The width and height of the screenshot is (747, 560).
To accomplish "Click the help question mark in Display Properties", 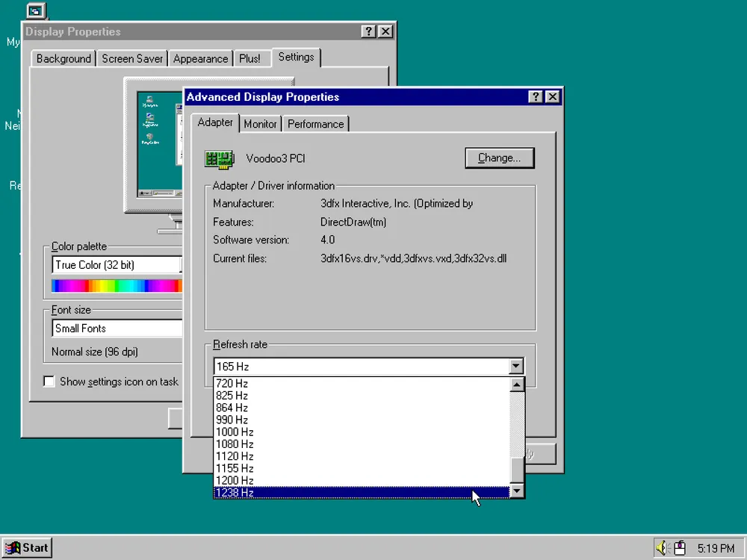I will (x=369, y=31).
